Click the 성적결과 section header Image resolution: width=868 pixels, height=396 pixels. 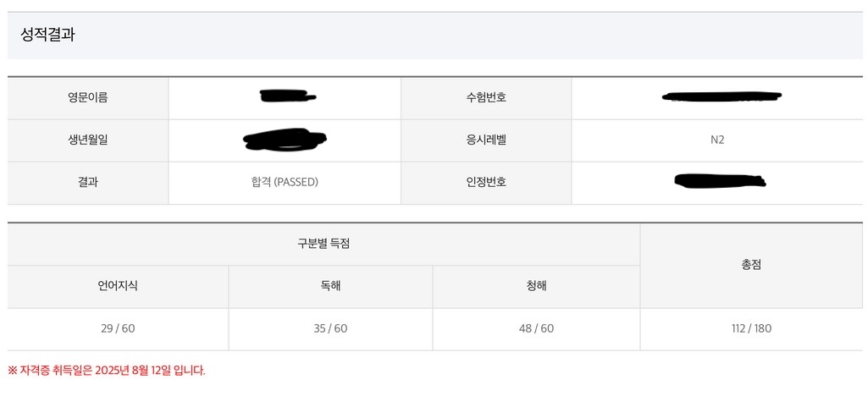point(49,36)
